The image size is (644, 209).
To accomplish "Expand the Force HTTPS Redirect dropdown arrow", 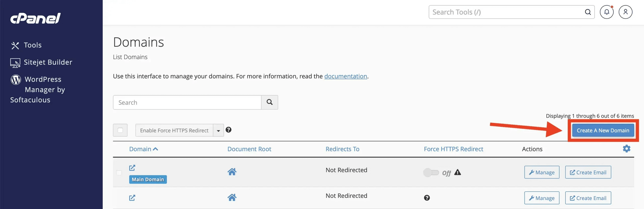I will (x=218, y=130).
